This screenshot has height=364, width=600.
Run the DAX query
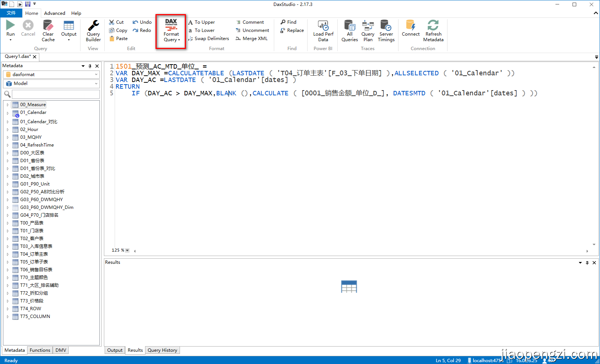pyautogui.click(x=11, y=30)
